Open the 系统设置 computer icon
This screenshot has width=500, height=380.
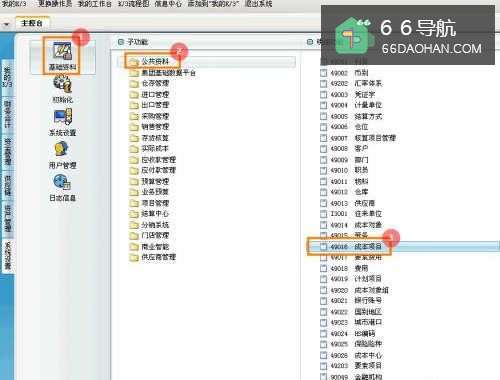point(62,117)
